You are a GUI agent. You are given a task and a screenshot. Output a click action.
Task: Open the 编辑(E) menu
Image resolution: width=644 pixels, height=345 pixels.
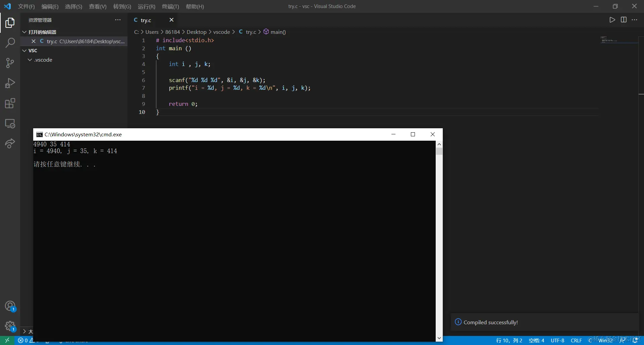[x=50, y=6]
